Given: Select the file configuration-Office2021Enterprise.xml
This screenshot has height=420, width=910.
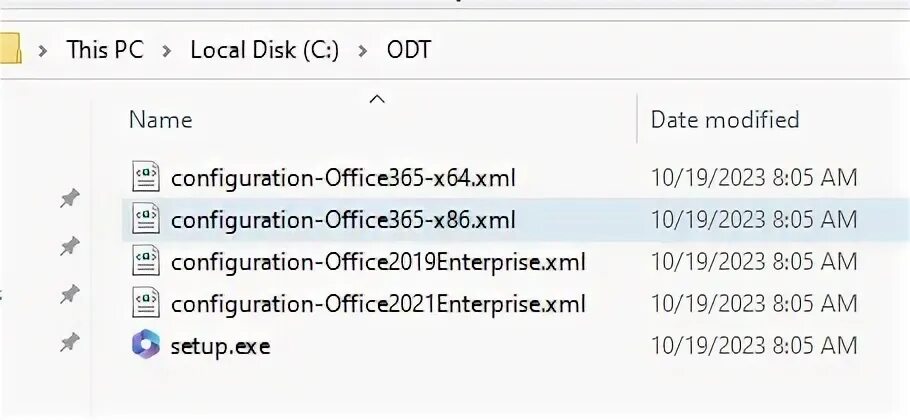Looking at the screenshot, I should pyautogui.click(x=378, y=304).
